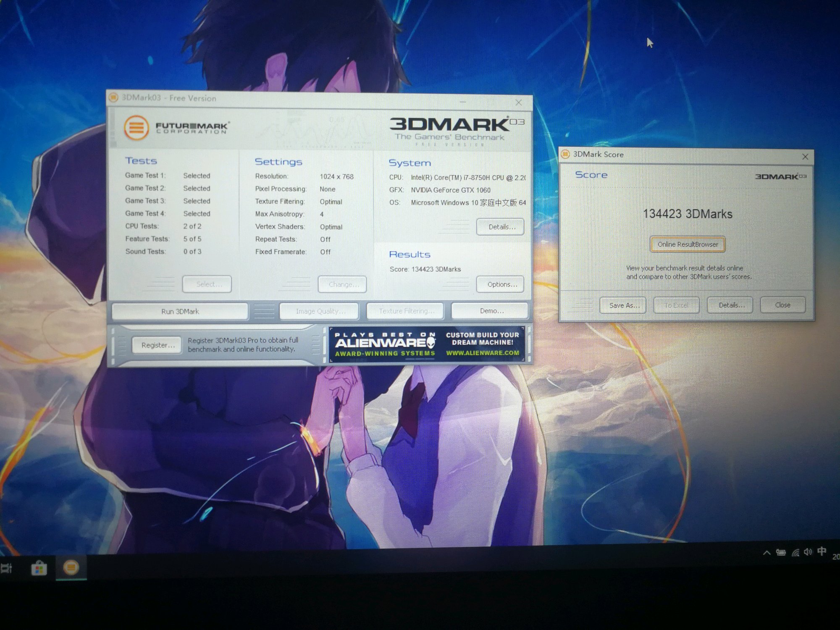The height and width of the screenshot is (630, 840).
Task: Click the Task View taskbar icon
Action: coord(6,569)
